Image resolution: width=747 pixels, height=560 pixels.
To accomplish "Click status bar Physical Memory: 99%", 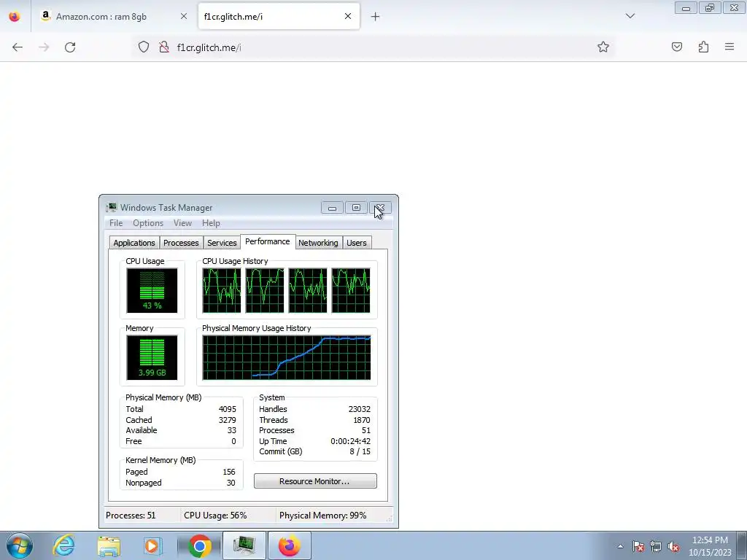I will tap(323, 516).
